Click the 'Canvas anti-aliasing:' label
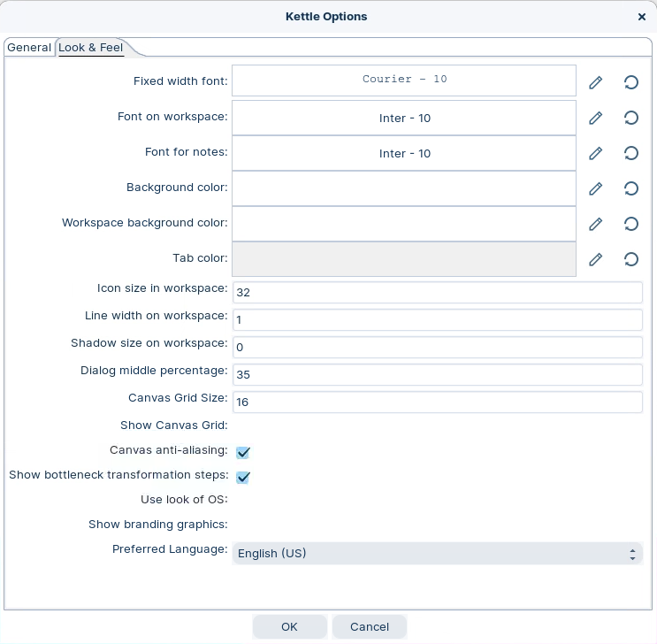The height and width of the screenshot is (644, 657). pyautogui.click(x=168, y=450)
